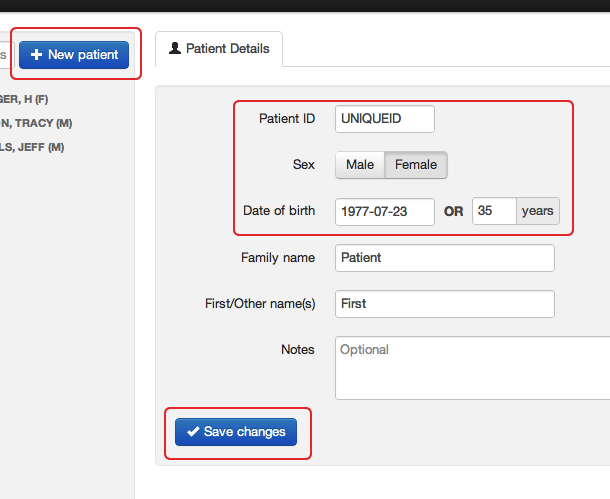Edit the Family name text field

coord(444,258)
